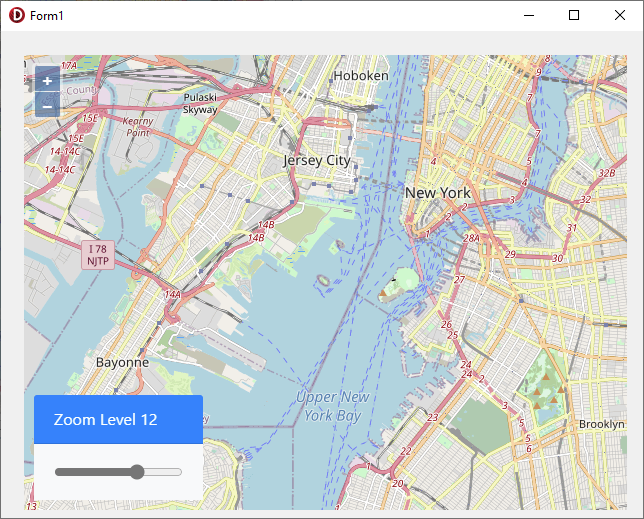
Task: Click the exit 23 label on the map
Action: [432, 418]
